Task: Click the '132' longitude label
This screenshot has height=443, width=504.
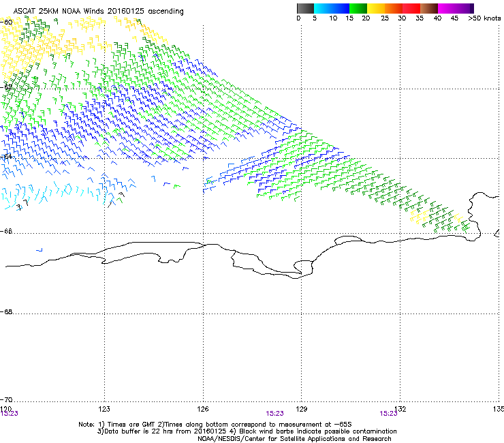Action: pos(400,409)
